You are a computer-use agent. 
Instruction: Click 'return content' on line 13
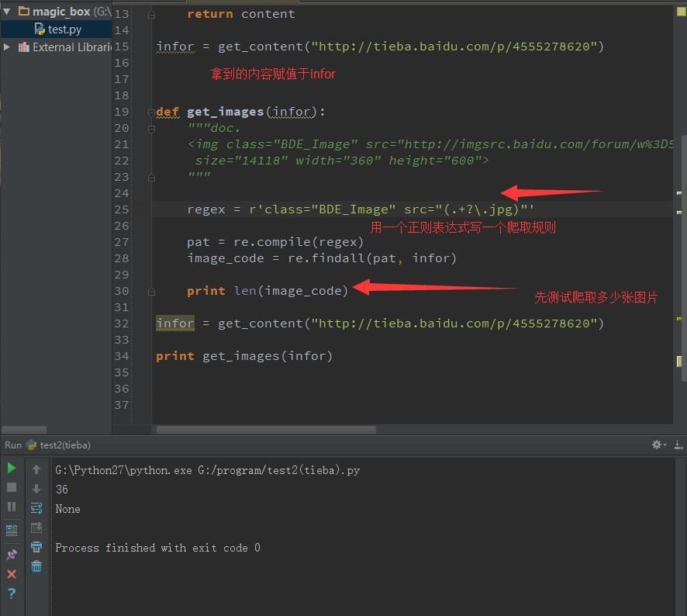241,14
